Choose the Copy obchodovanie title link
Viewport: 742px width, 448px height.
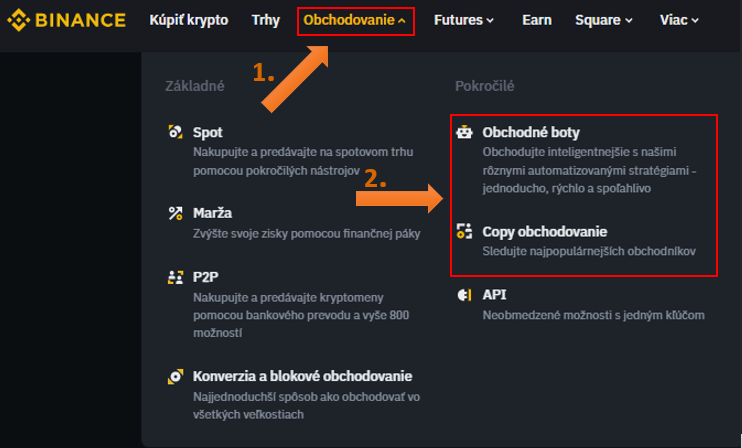click(544, 231)
